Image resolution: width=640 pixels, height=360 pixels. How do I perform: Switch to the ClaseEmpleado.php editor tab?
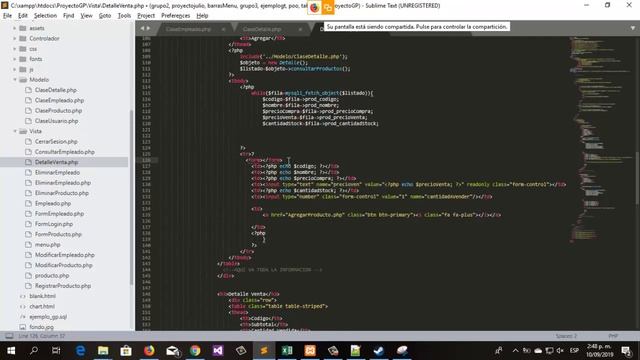click(188, 29)
